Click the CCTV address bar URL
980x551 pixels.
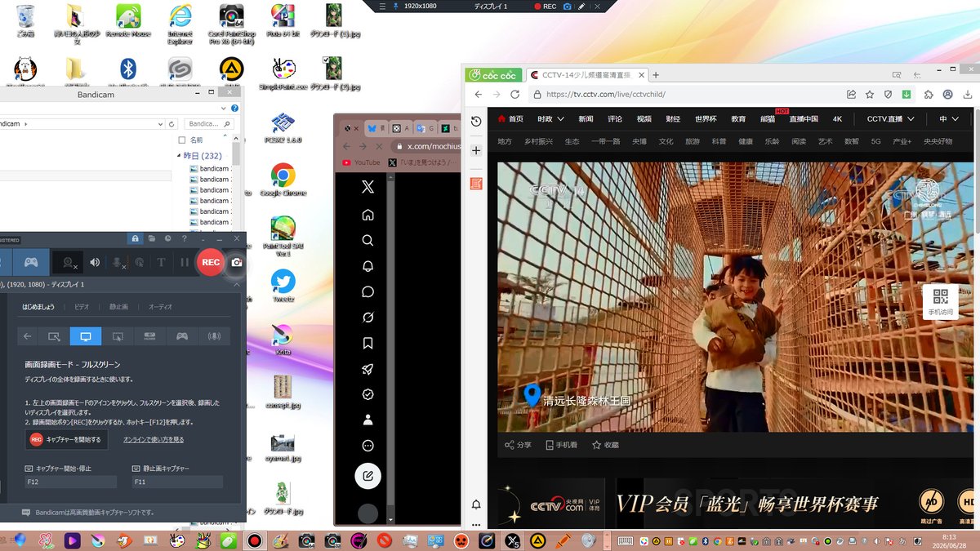[606, 94]
